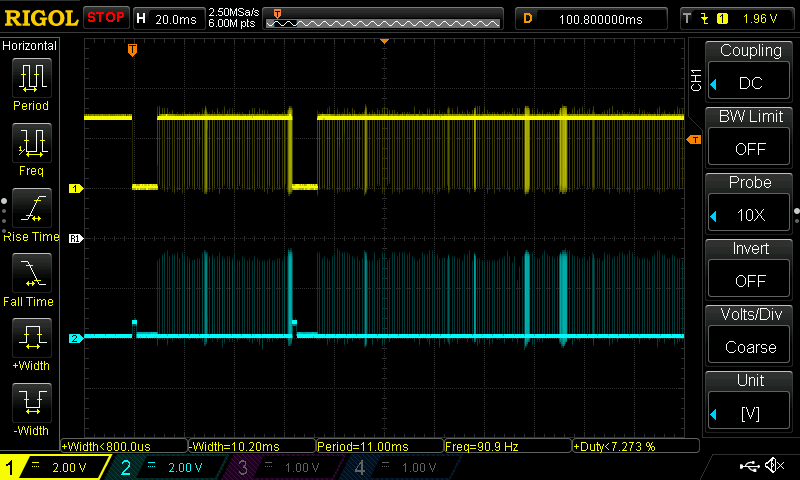Click the RIGOL logo
The width and height of the screenshot is (800, 480).
[41, 18]
